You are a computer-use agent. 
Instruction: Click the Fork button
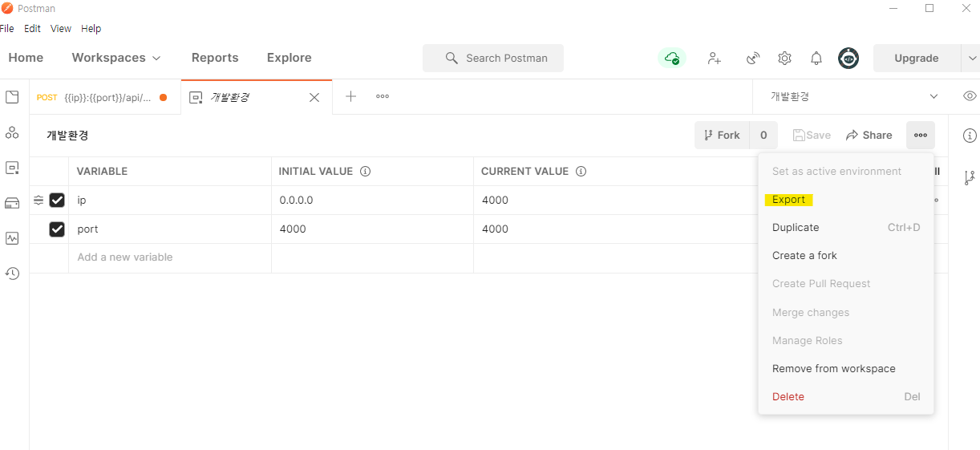click(x=722, y=136)
